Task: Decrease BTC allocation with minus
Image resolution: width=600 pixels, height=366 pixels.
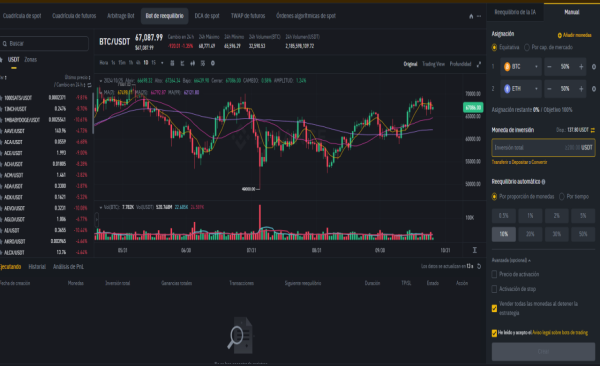Action: (549, 67)
